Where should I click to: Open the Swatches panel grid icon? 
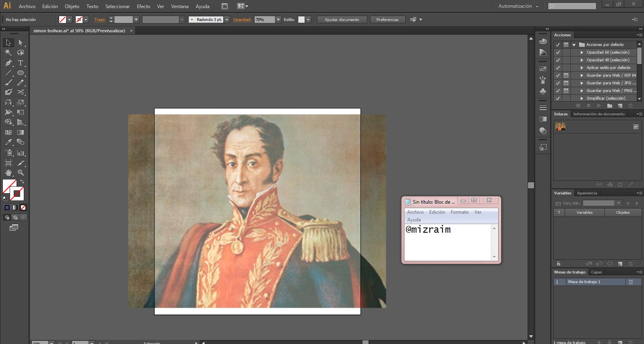click(x=543, y=69)
